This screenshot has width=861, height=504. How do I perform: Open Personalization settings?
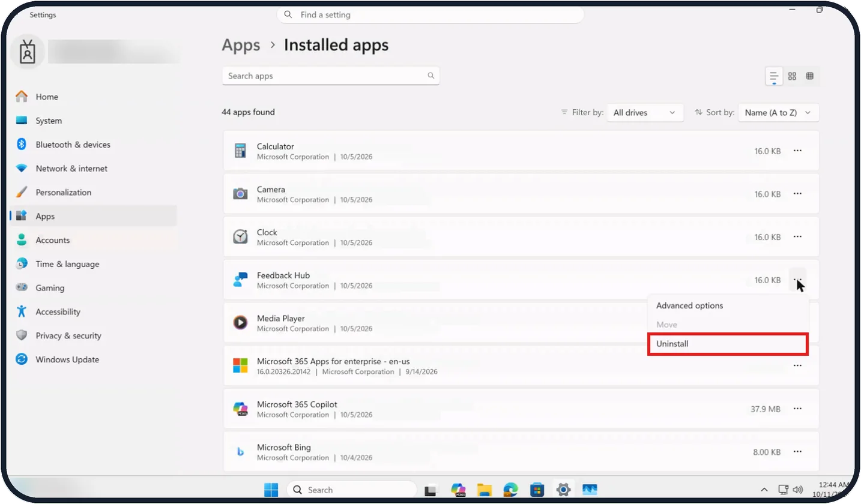(94, 193)
